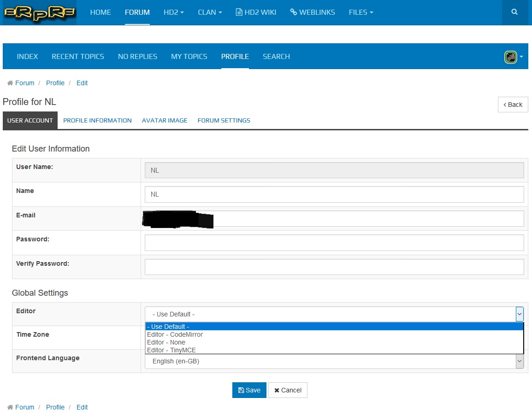Click the site logo in the header
The image size is (532, 415).
coord(39,12)
